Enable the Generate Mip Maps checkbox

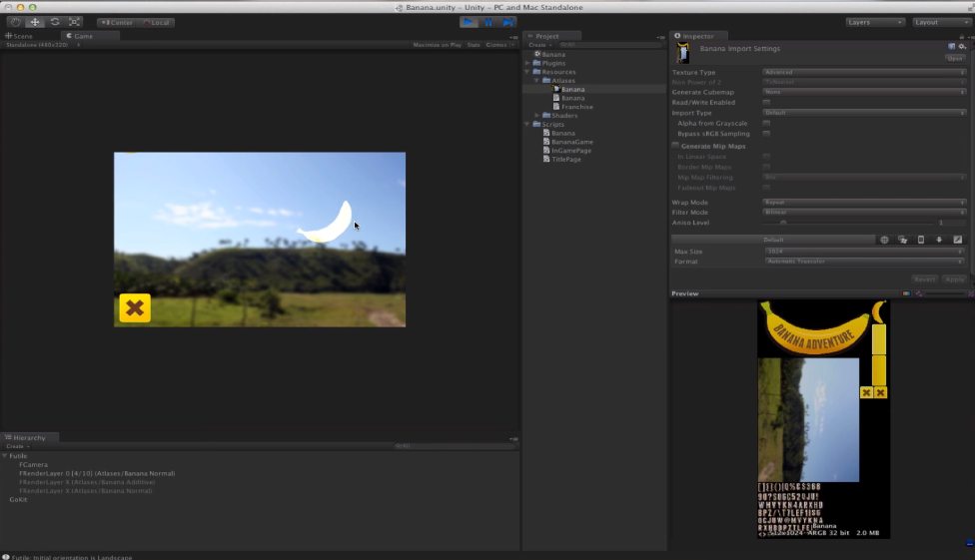pos(675,146)
